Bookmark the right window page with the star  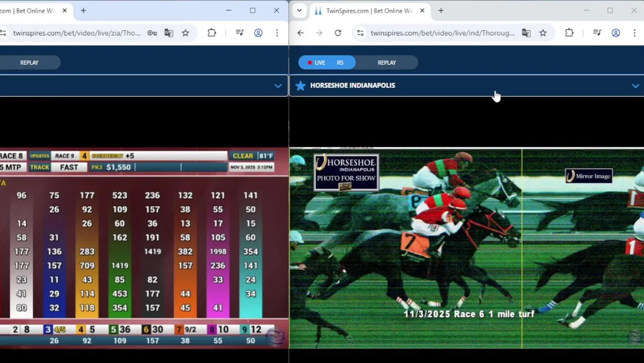(543, 33)
